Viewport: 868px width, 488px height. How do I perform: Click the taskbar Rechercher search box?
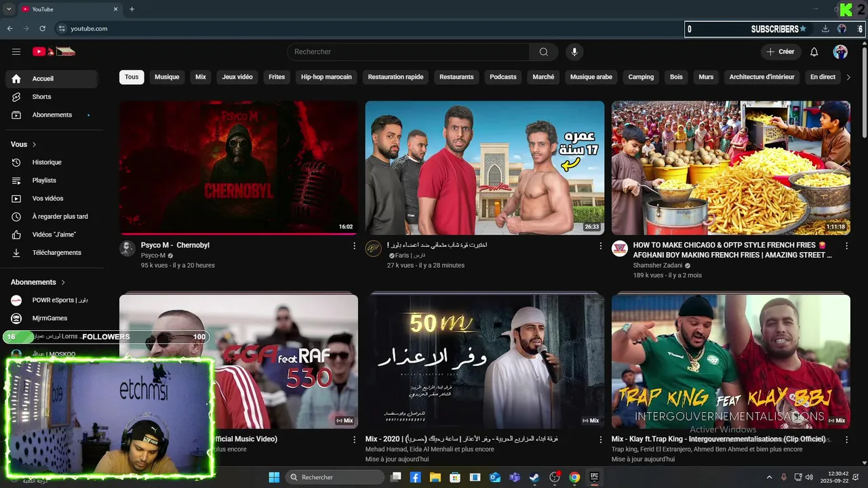click(335, 477)
